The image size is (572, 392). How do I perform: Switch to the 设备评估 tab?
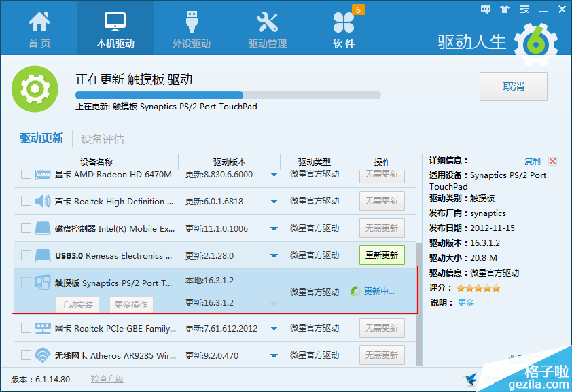coord(103,139)
